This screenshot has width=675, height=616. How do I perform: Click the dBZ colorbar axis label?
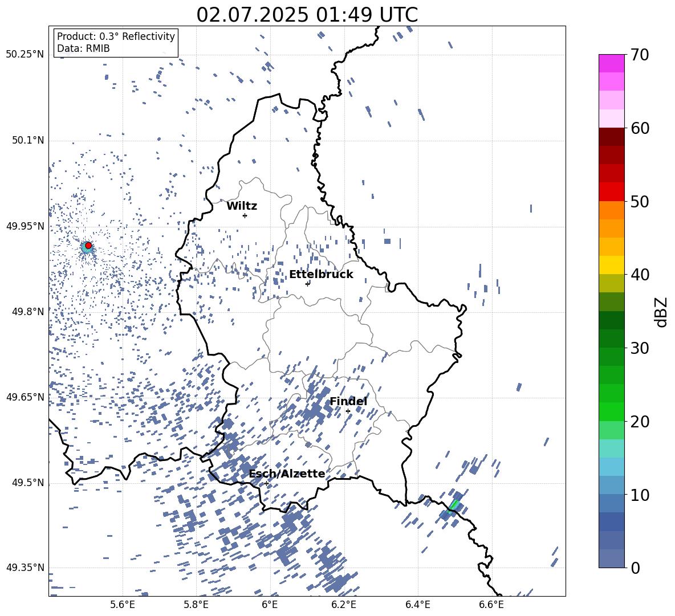point(662,312)
